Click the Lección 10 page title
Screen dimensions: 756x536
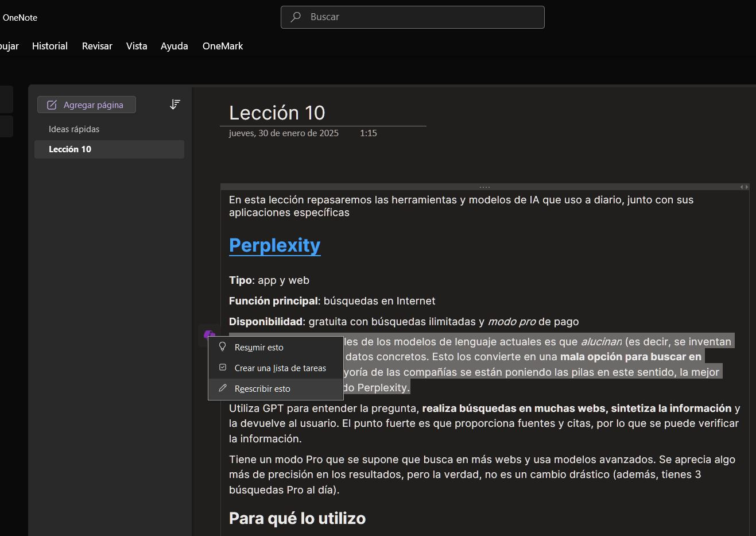277,113
